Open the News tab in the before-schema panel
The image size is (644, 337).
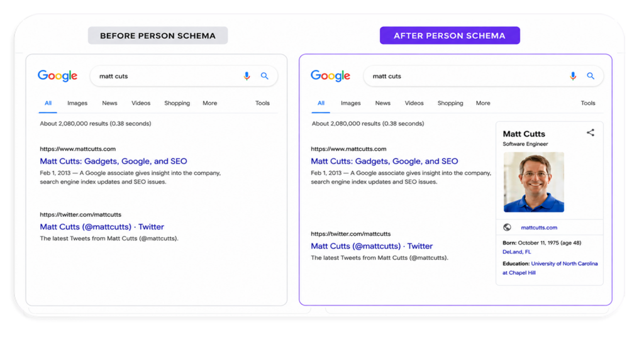109,103
